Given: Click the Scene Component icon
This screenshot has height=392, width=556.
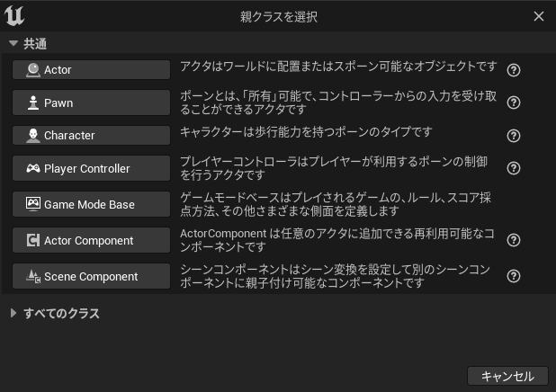Looking at the screenshot, I should point(32,276).
